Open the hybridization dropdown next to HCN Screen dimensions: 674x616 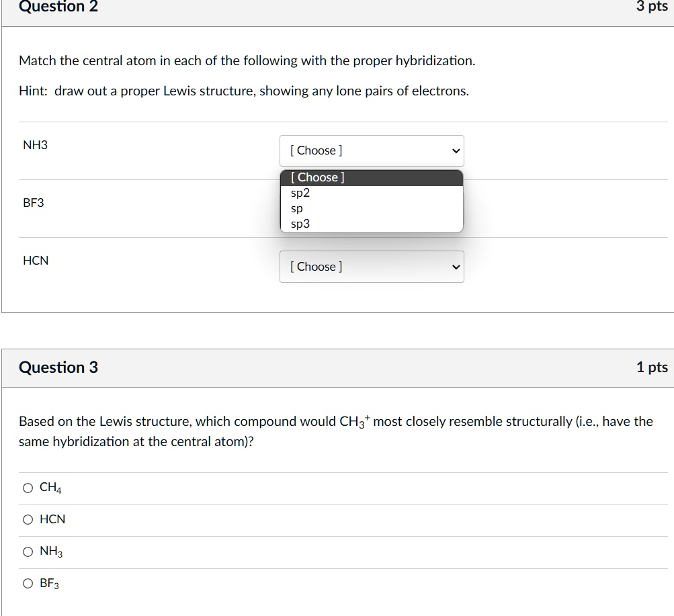point(372,267)
